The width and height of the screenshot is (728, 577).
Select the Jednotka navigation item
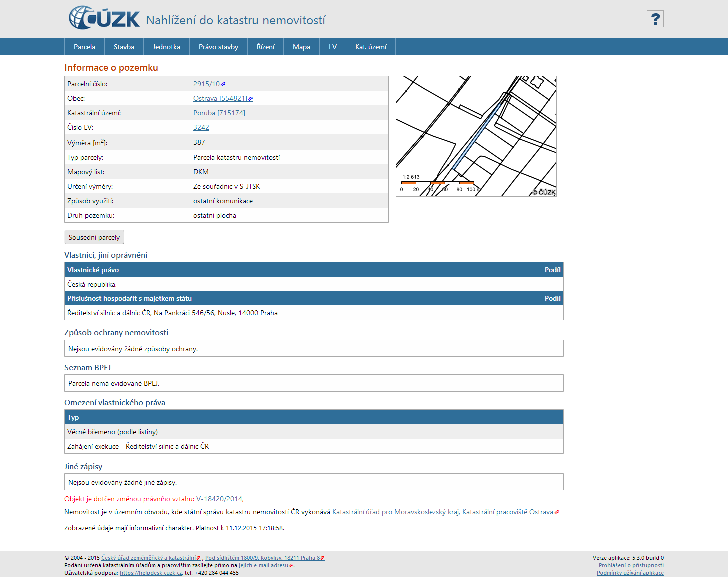coord(166,47)
